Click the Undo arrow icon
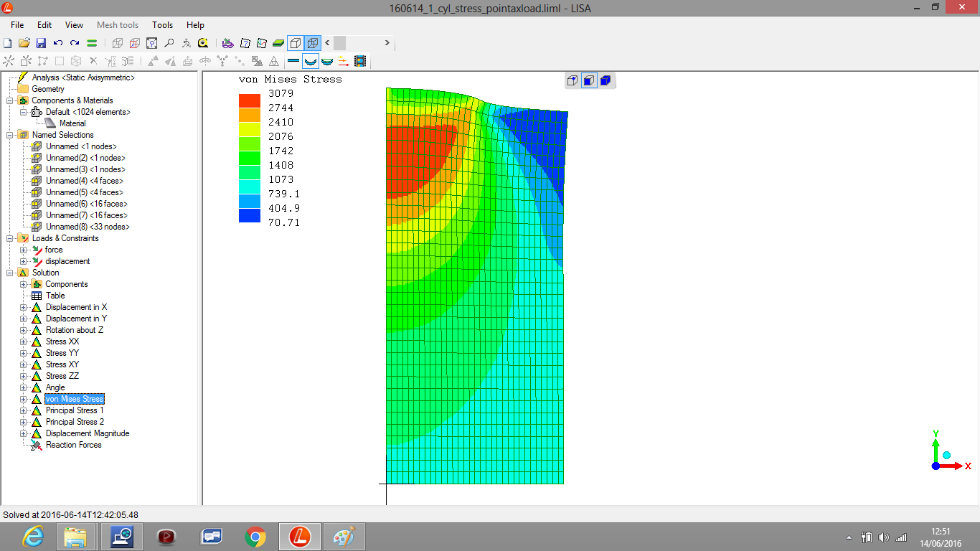980x551 pixels. tap(58, 43)
